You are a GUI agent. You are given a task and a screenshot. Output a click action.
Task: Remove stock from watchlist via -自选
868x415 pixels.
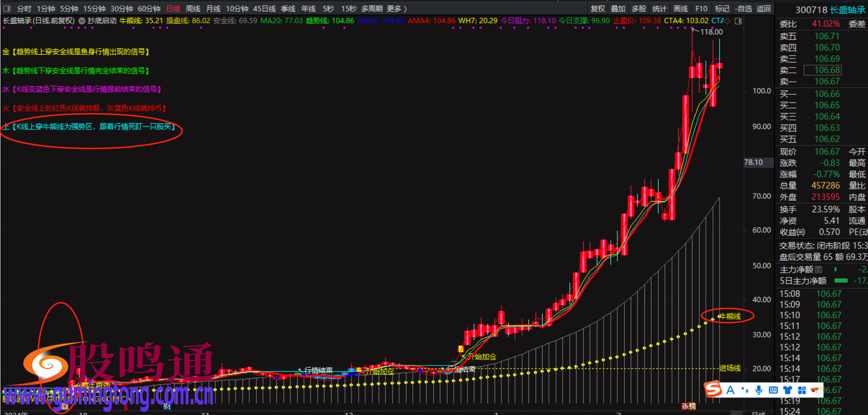tap(743, 9)
